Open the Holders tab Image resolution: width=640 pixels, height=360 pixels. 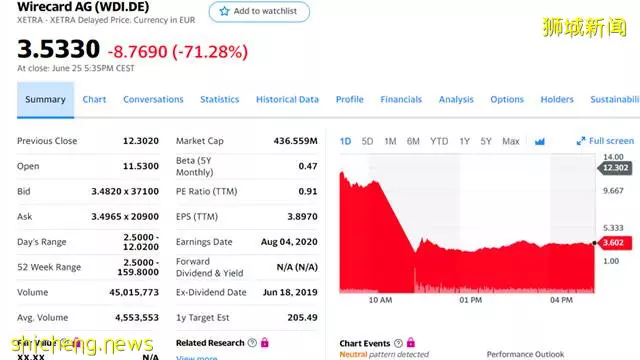coord(557,100)
